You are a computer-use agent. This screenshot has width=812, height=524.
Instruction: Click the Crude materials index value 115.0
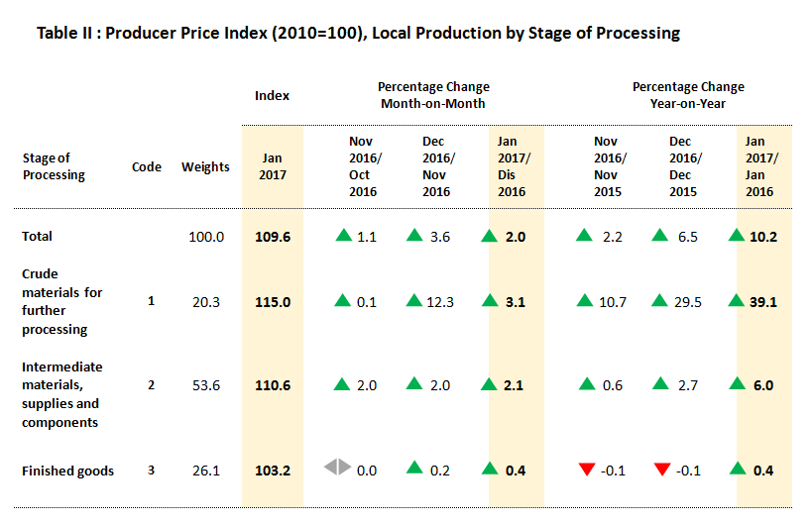[272, 302]
